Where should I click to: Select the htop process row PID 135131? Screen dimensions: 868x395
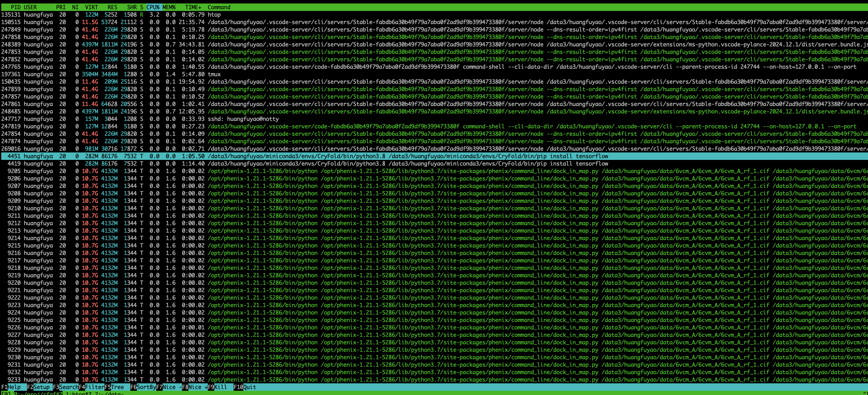214,14
